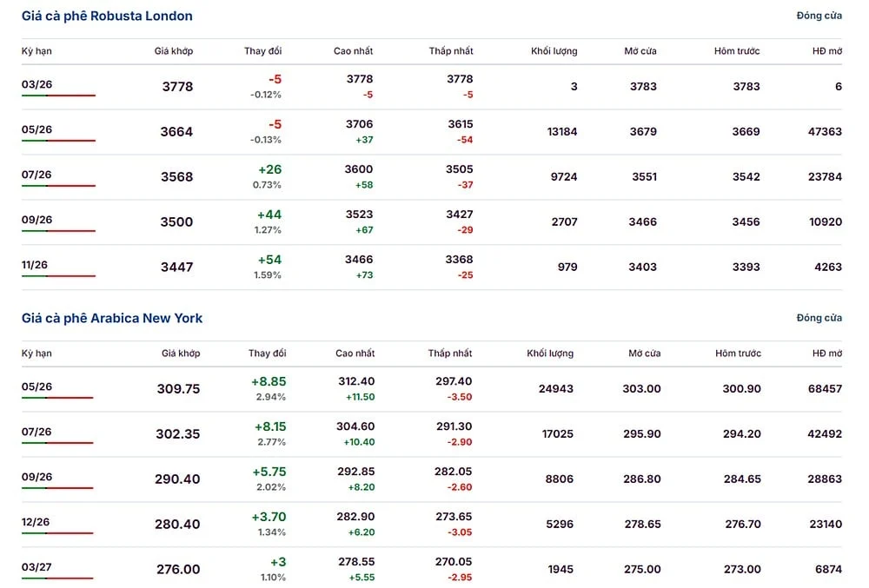Click the 3447 matched price for 11/26
Screen dimensions: 869x588
[x=176, y=268]
